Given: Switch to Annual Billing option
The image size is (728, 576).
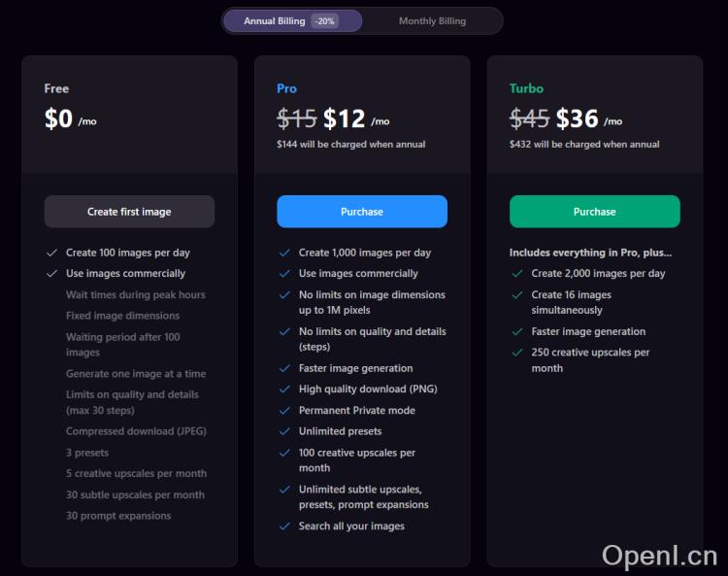Looking at the screenshot, I should (275, 21).
